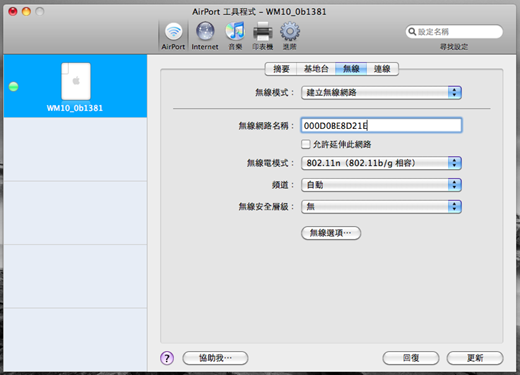This screenshot has width=520, height=375.
Task: Click the 無線選項⋯ button
Action: (x=331, y=233)
